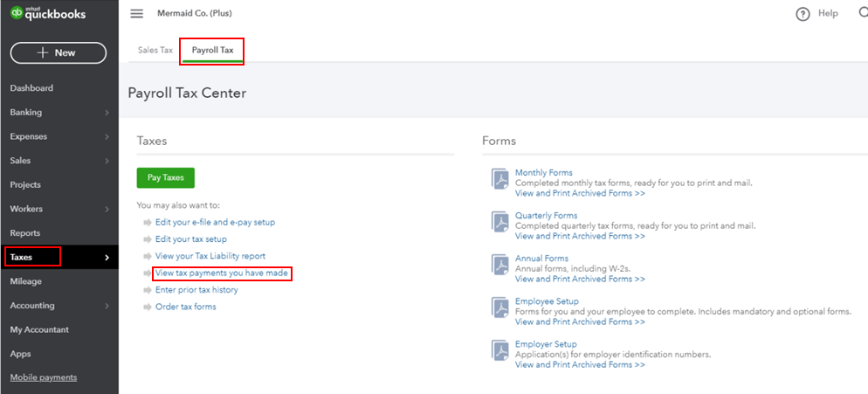Click arrow beside Edit your e-file setup
Screen dimensions: 868x394
[148, 222]
